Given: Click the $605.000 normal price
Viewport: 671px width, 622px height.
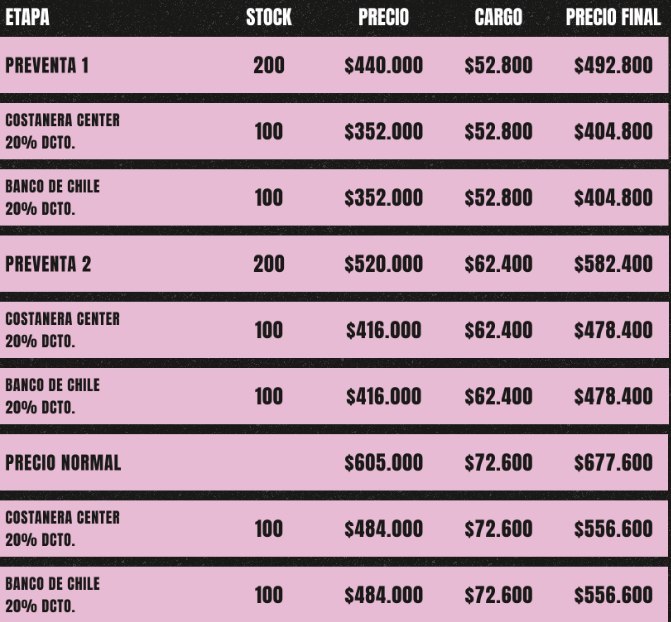Looking at the screenshot, I should point(383,463).
